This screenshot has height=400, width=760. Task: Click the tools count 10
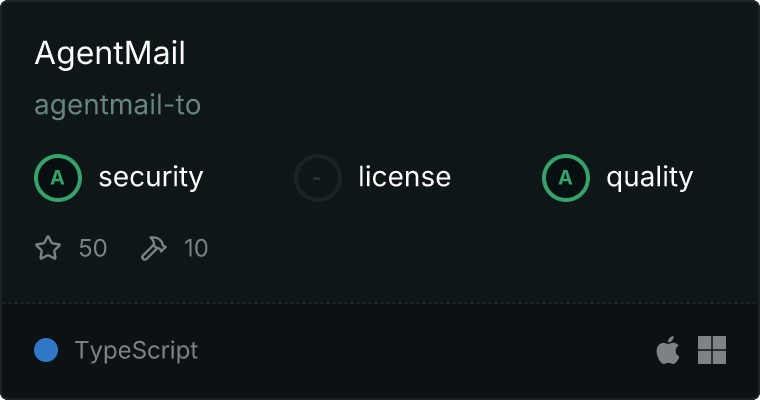coord(196,248)
